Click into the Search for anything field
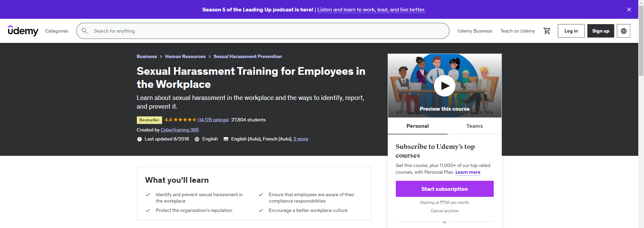 263,31
